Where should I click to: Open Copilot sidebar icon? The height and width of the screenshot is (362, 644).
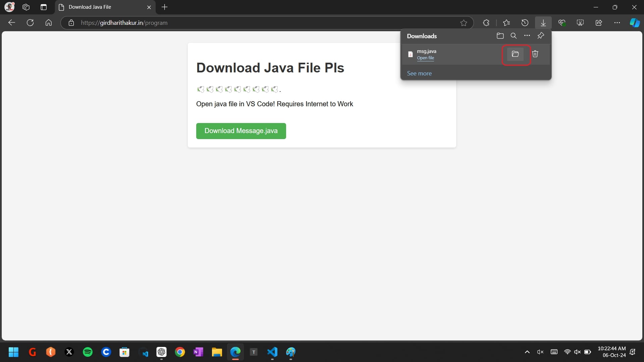point(635,23)
